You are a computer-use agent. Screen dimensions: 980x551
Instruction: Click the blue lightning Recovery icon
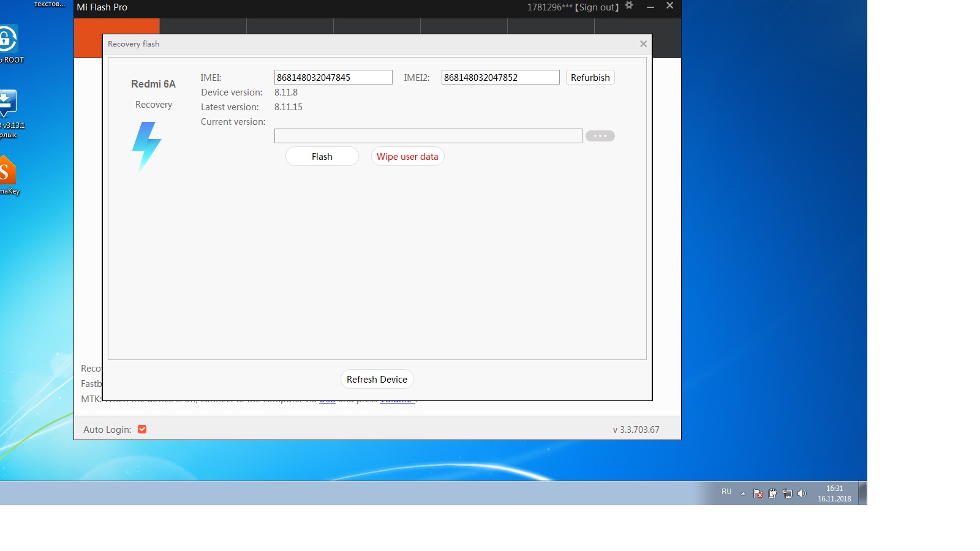146,146
